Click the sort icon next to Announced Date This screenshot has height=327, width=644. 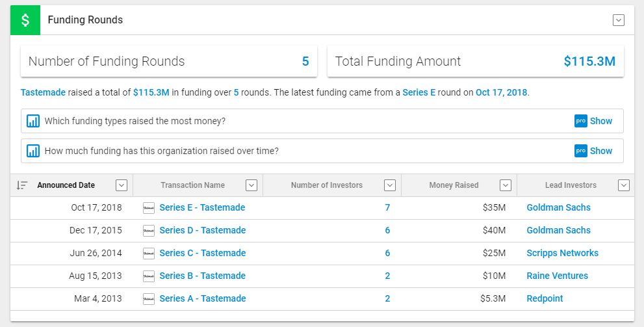pyautogui.click(x=21, y=185)
